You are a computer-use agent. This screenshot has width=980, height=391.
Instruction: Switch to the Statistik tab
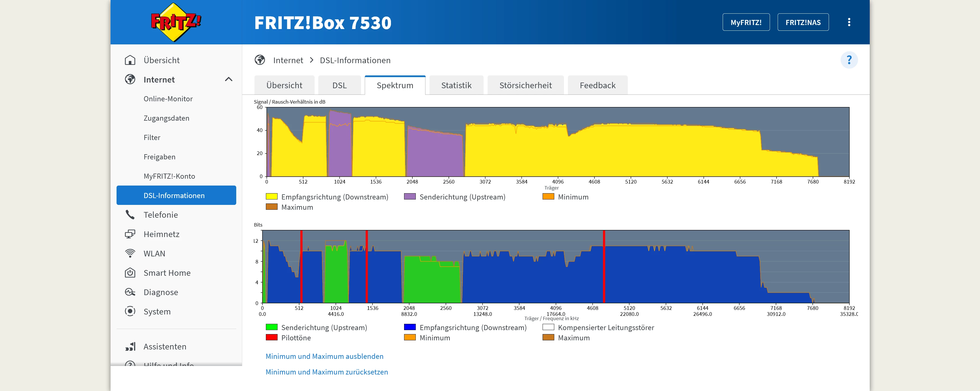pos(456,85)
